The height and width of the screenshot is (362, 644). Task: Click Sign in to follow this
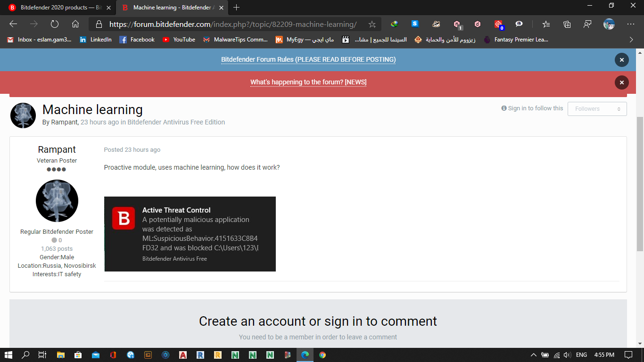pos(532,108)
